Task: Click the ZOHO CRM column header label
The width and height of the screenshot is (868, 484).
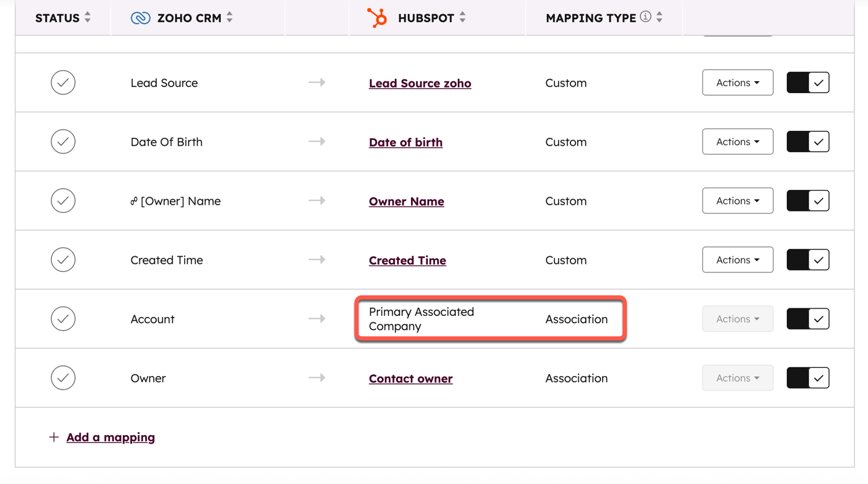Action: (x=189, y=18)
